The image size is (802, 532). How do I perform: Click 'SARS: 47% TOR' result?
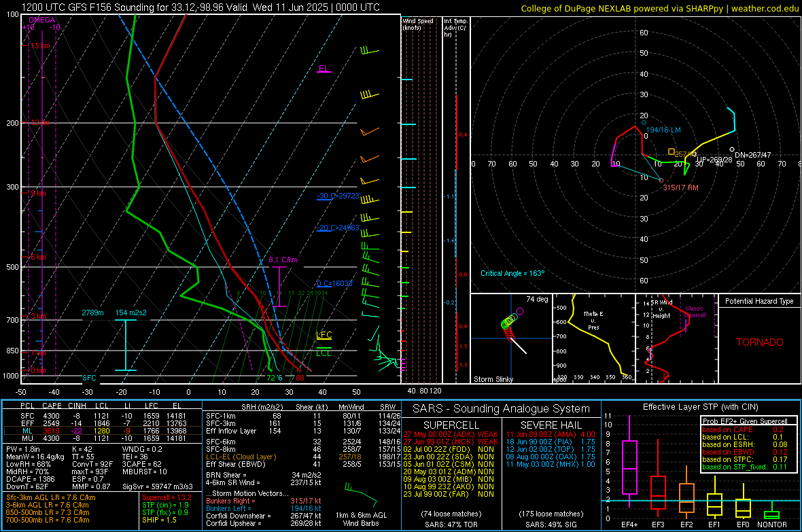[451, 525]
